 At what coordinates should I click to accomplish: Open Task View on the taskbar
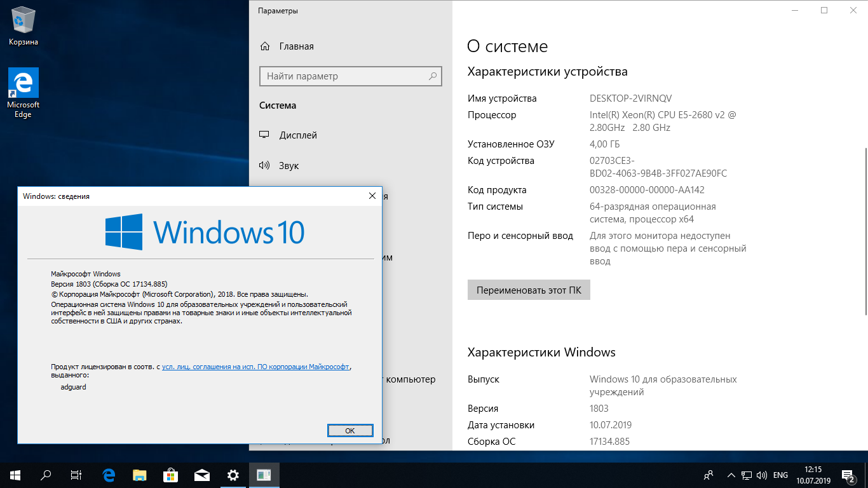pyautogui.click(x=76, y=475)
